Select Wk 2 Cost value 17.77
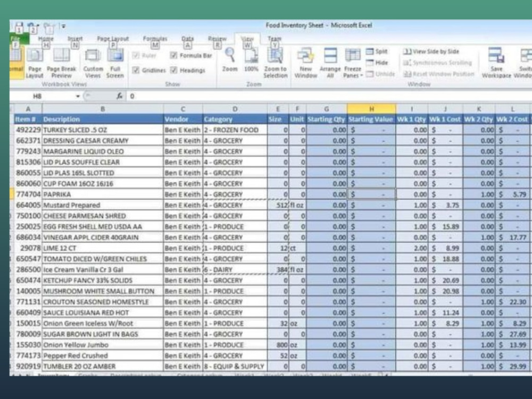This screenshot has width=532, height=399. pos(512,237)
